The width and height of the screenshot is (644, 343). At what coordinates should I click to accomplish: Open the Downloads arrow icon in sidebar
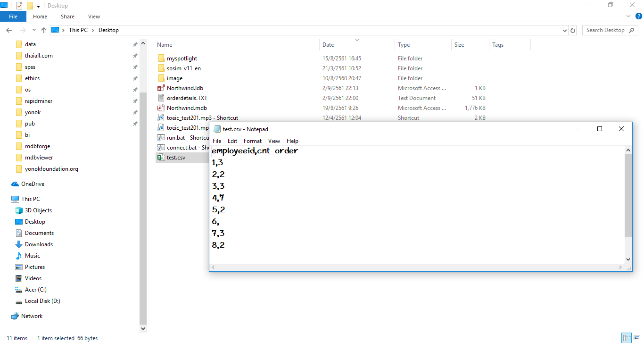click(x=19, y=244)
